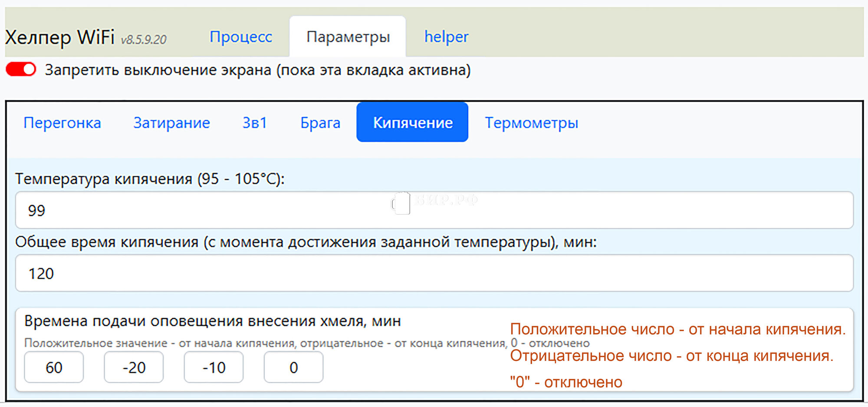Focus the total boiling time field (120)
Screen dimensions: 868x407
[x=434, y=273]
